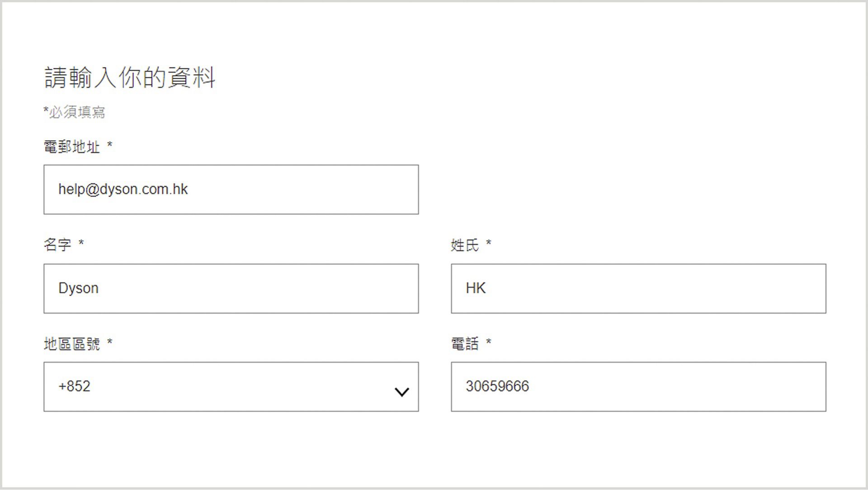Click the asterisk beside 電話
This screenshot has height=490, width=868.
click(x=489, y=342)
